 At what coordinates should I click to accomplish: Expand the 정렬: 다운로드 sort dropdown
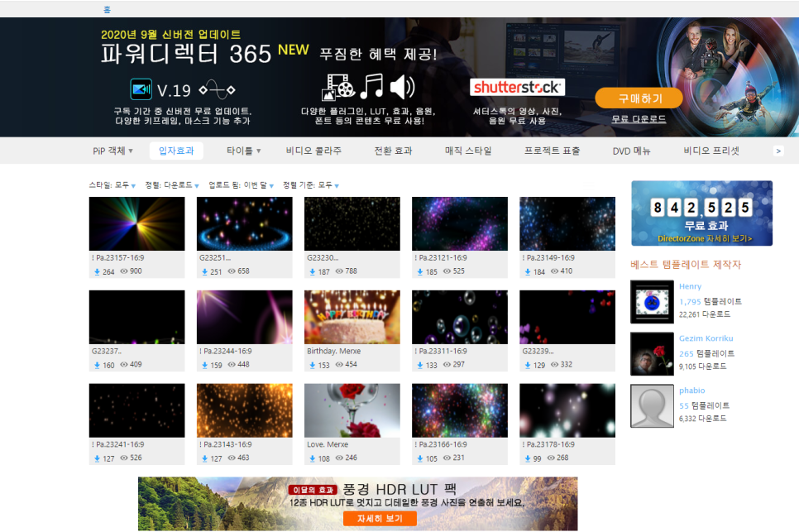point(172,185)
